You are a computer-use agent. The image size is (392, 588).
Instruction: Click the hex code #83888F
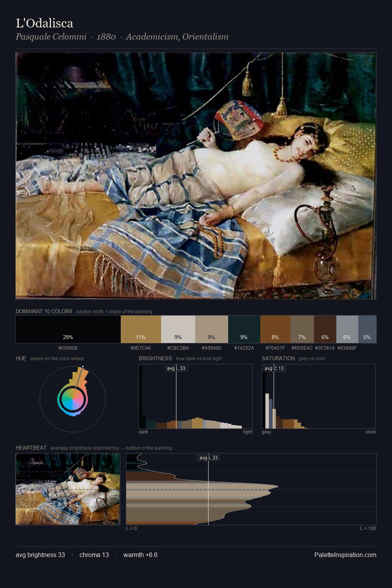(x=347, y=348)
